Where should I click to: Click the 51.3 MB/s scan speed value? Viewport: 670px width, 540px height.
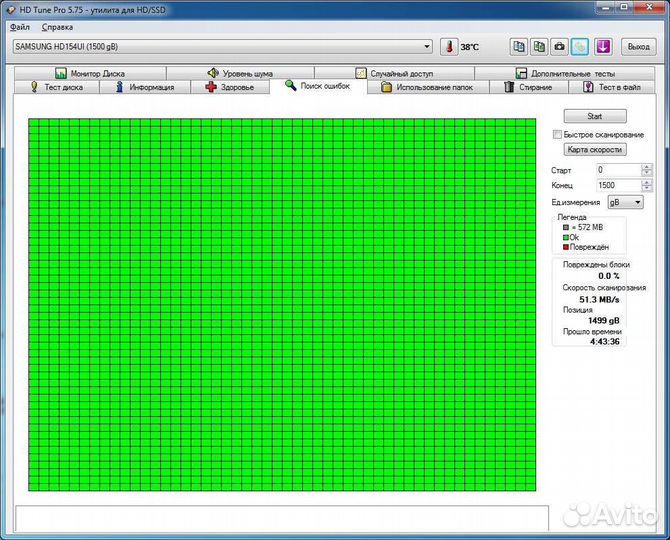(599, 299)
